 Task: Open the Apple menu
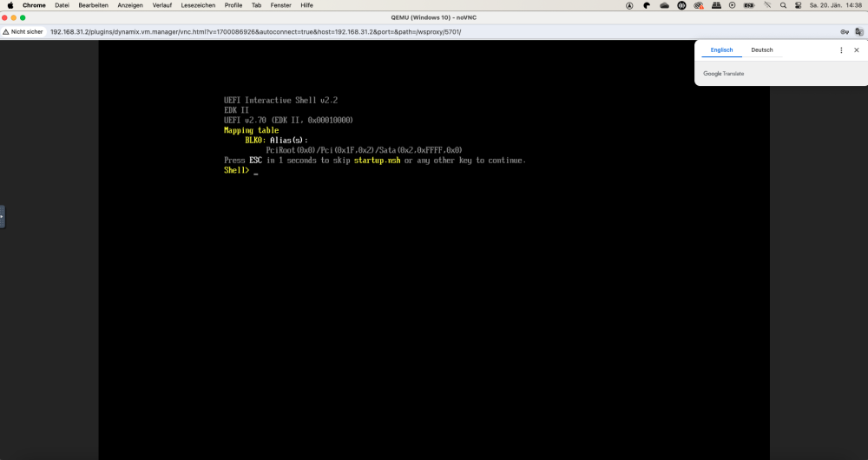pyautogui.click(x=10, y=5)
